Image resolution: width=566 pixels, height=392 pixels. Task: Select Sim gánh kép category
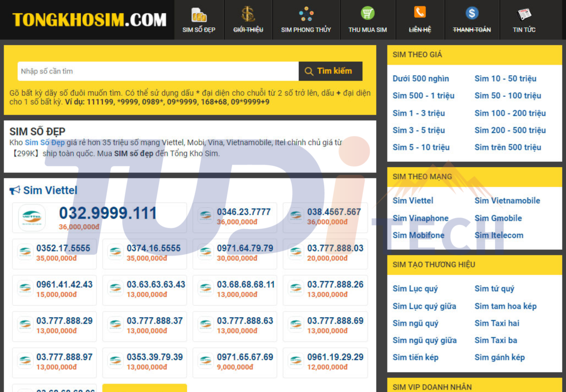click(x=499, y=357)
